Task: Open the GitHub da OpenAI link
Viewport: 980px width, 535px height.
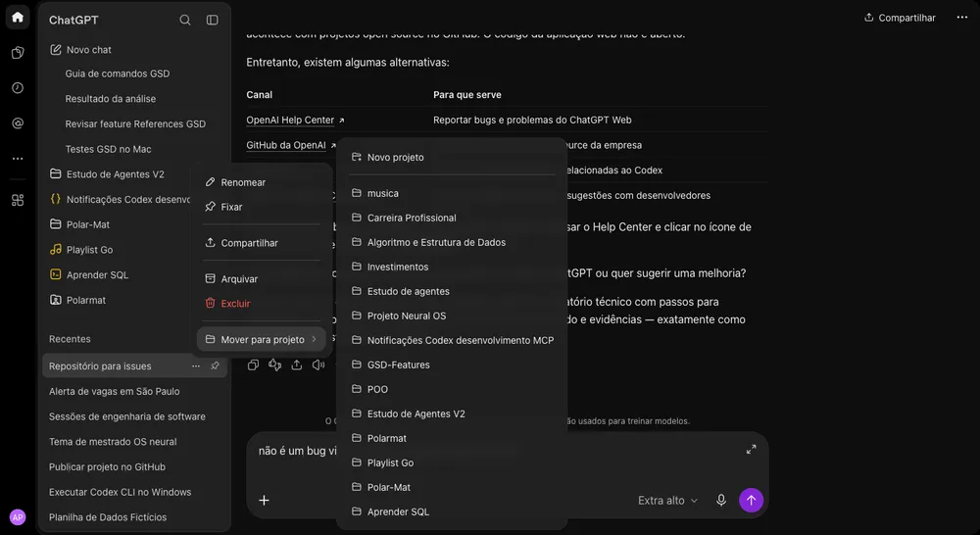Action: point(291,145)
